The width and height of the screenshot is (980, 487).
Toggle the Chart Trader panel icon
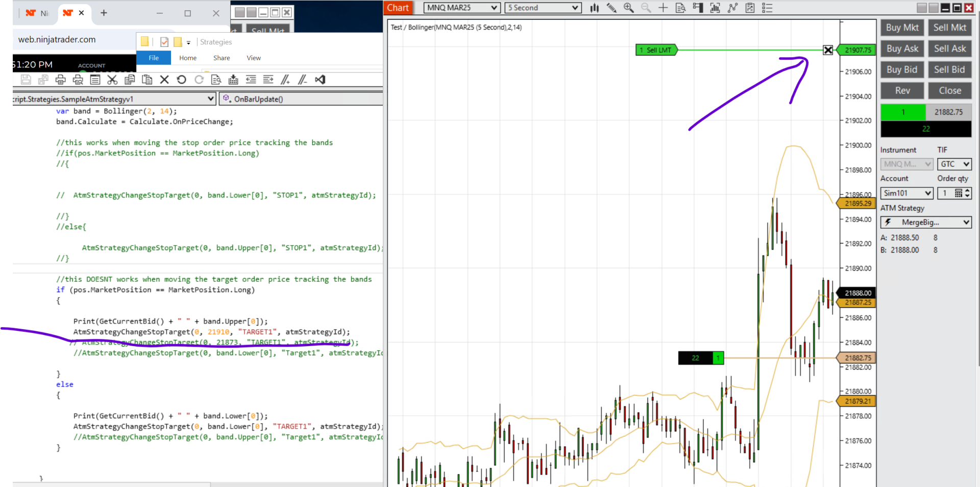pos(698,8)
